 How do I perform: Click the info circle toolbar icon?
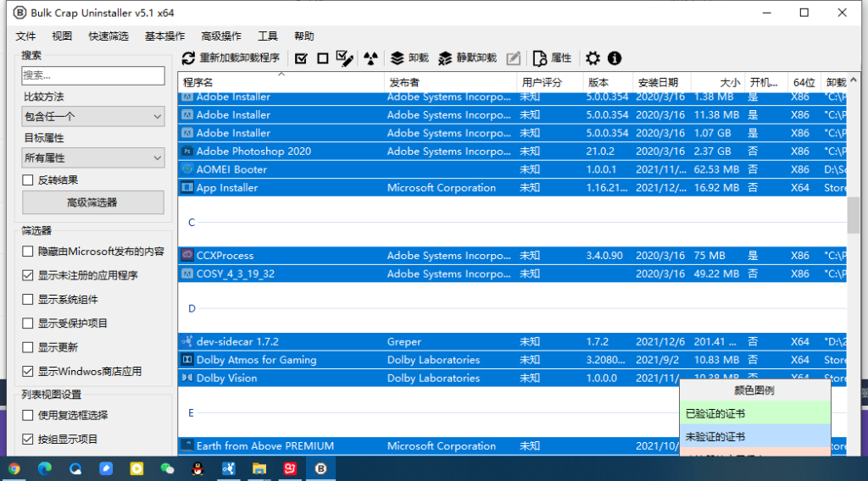(615, 58)
